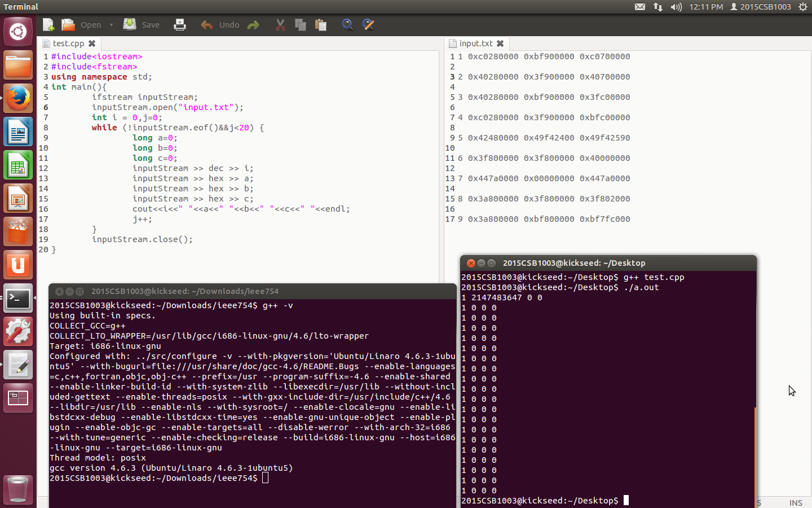Click the cout line in test.cpp
The width and height of the screenshot is (812, 508).
pos(241,209)
